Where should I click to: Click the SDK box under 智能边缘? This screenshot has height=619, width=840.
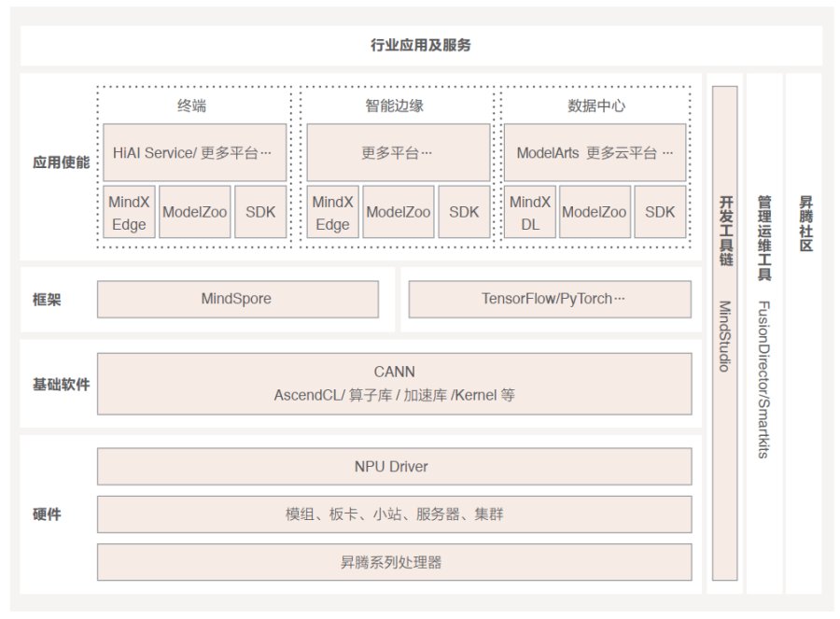tap(464, 212)
